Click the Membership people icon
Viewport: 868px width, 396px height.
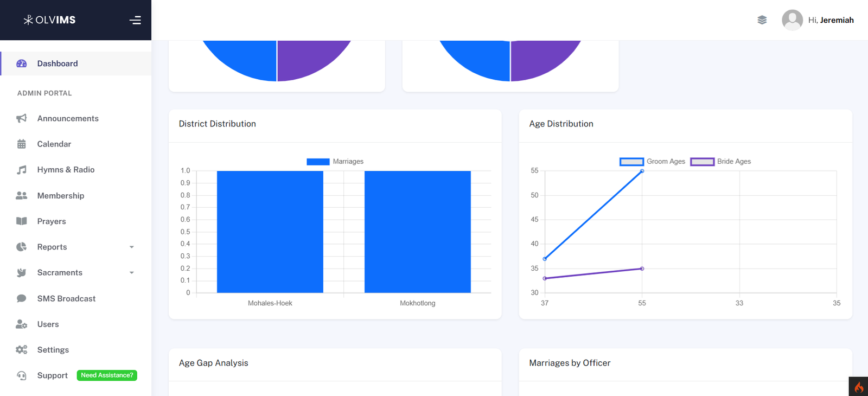[22, 196]
